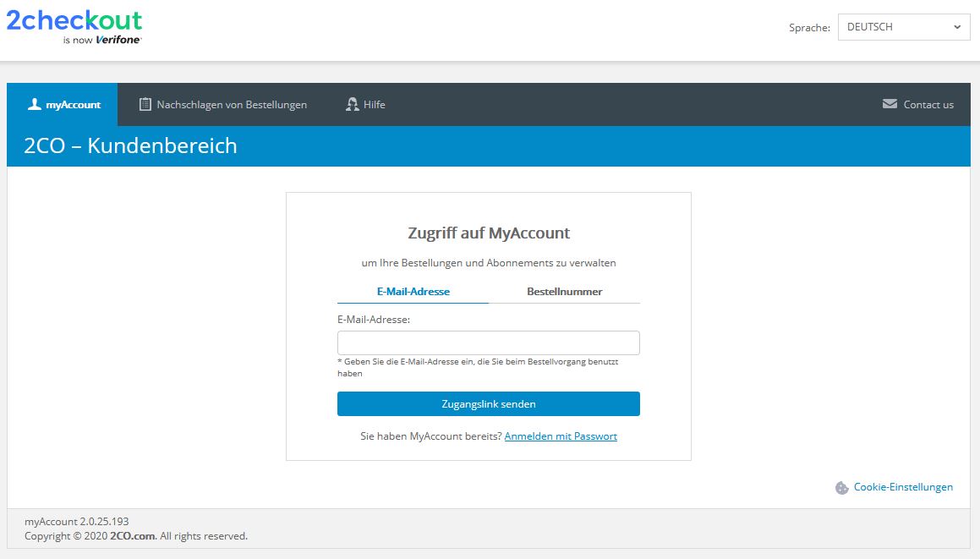Click the cookie icon near Cookie-Einstellungen
Image resolution: width=980 pixels, height=559 pixels.
[x=841, y=488]
